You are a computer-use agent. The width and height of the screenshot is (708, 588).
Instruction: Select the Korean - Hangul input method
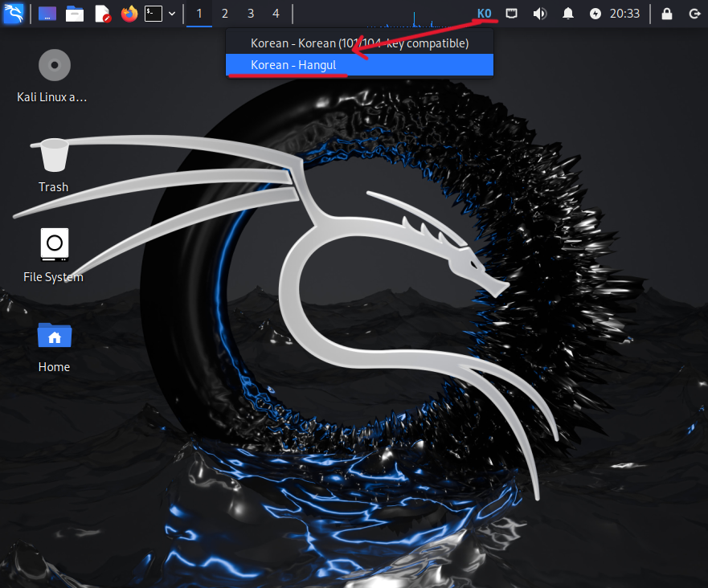359,65
